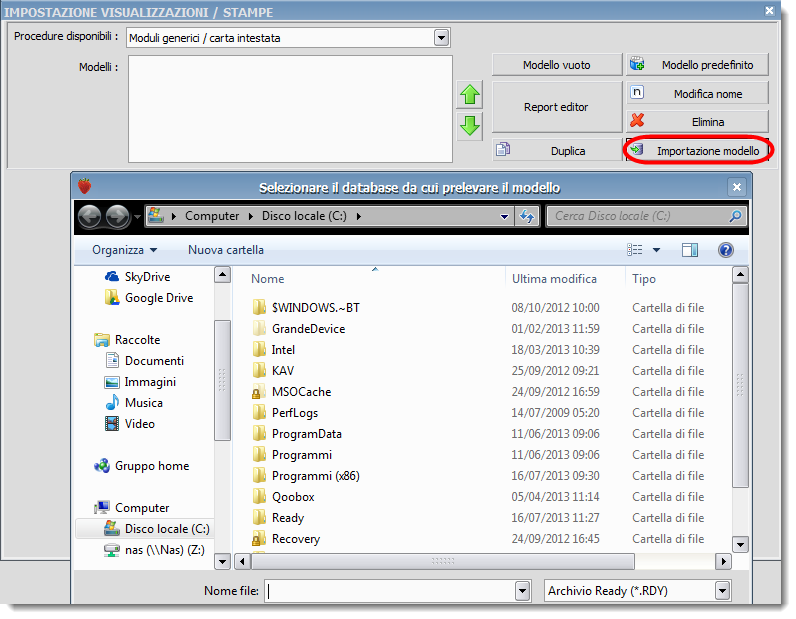
Task: Open the Report editor
Action: pos(557,107)
